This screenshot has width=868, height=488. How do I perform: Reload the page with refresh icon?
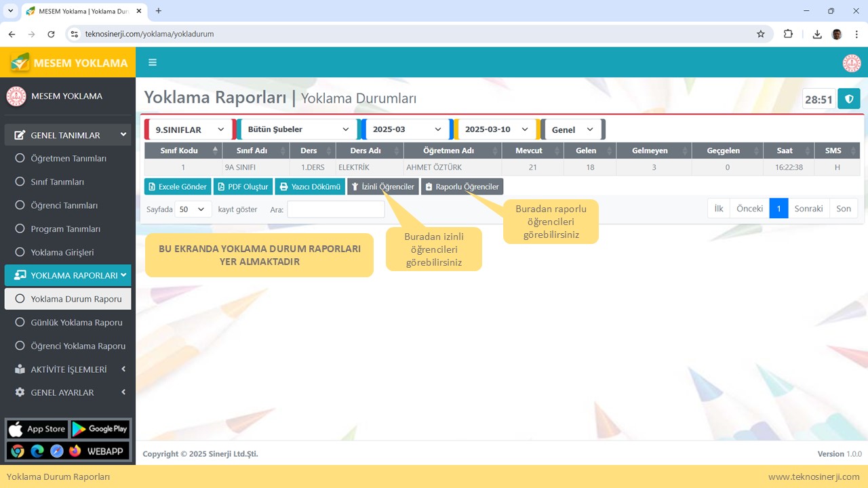(x=51, y=34)
